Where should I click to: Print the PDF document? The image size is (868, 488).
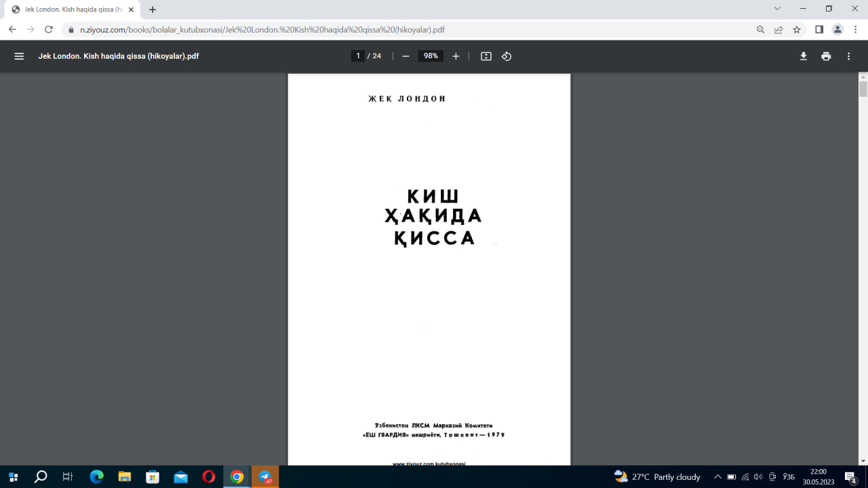826,56
